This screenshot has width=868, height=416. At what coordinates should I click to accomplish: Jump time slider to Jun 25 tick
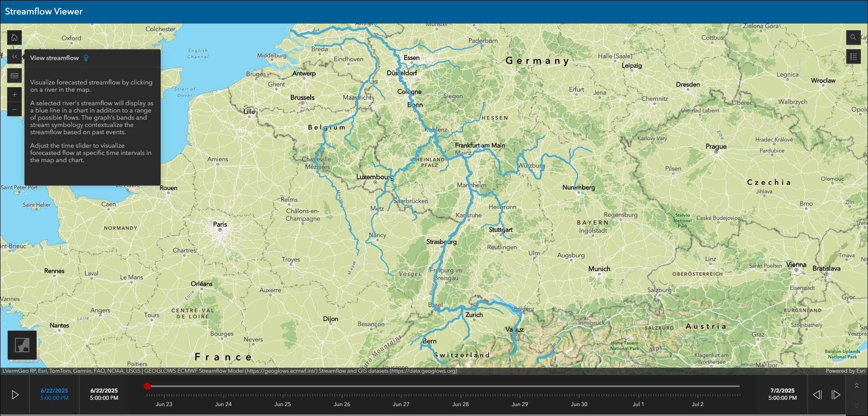[283, 404]
